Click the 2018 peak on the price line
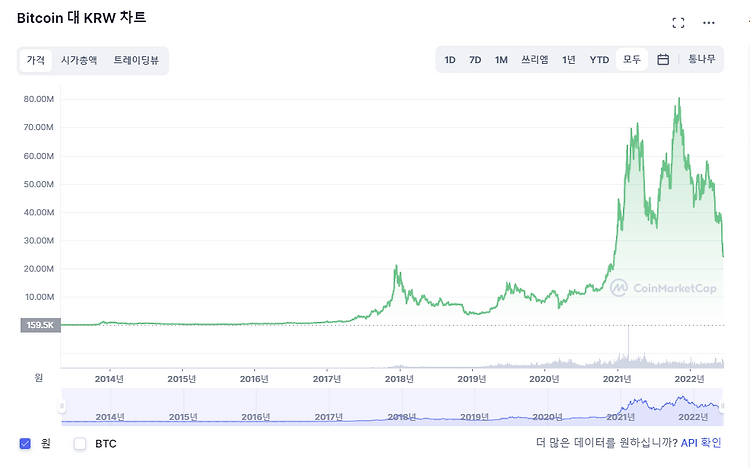 click(x=396, y=266)
